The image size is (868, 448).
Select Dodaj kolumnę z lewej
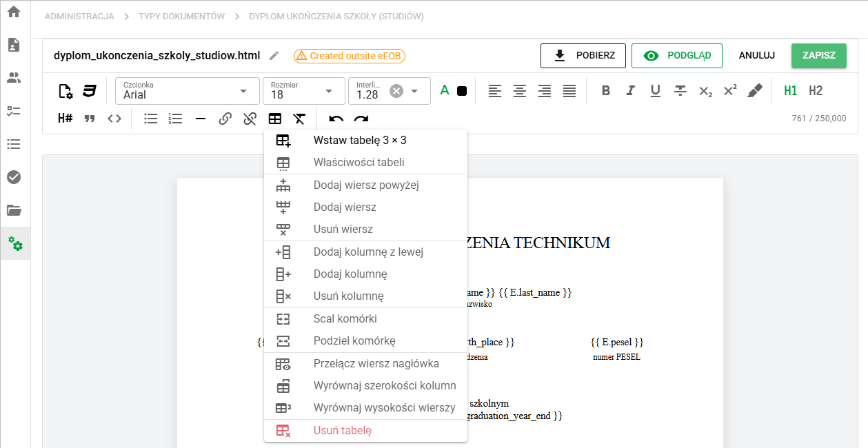pyautogui.click(x=365, y=252)
